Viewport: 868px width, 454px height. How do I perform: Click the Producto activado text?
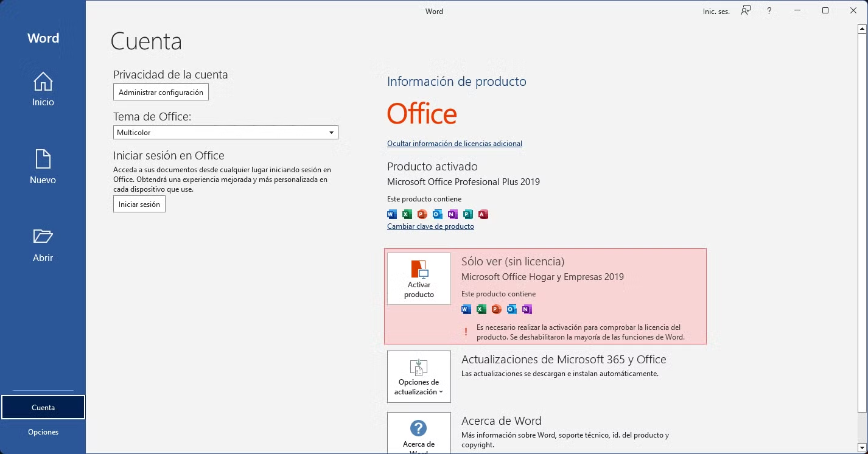pos(432,166)
